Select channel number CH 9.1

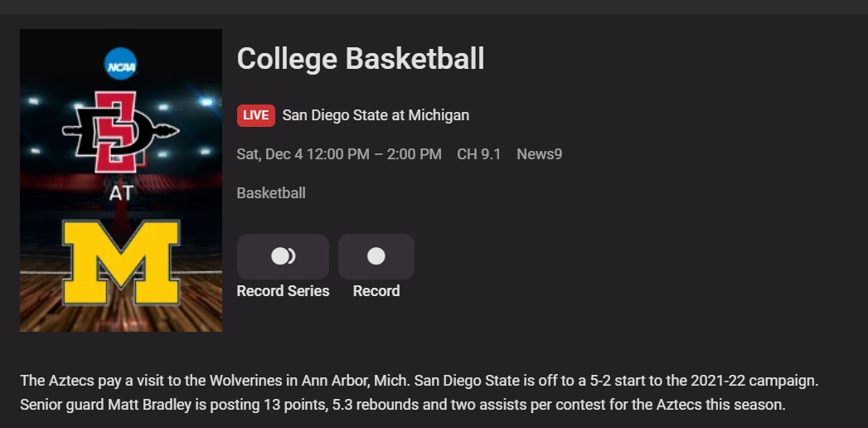click(479, 154)
